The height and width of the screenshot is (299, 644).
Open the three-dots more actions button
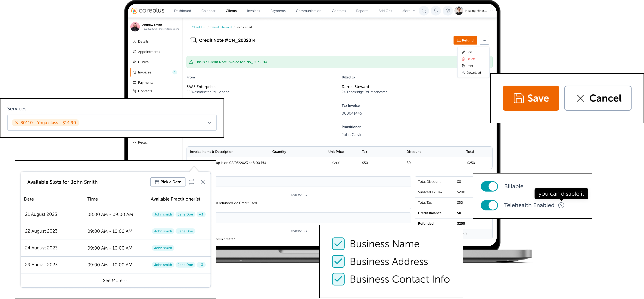pos(484,40)
